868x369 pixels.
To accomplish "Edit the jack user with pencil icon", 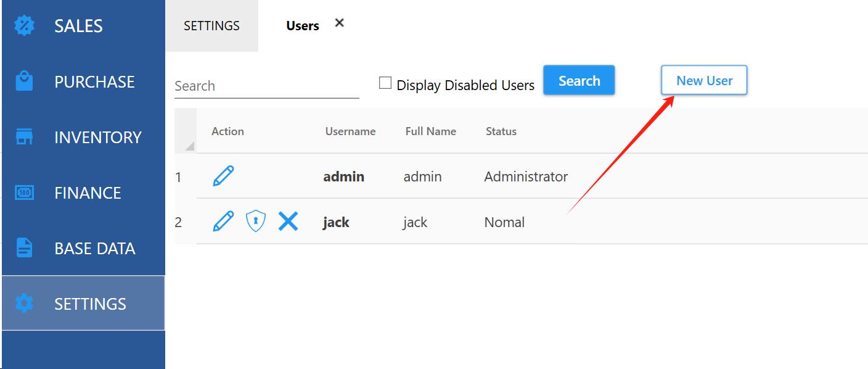I will point(223,221).
